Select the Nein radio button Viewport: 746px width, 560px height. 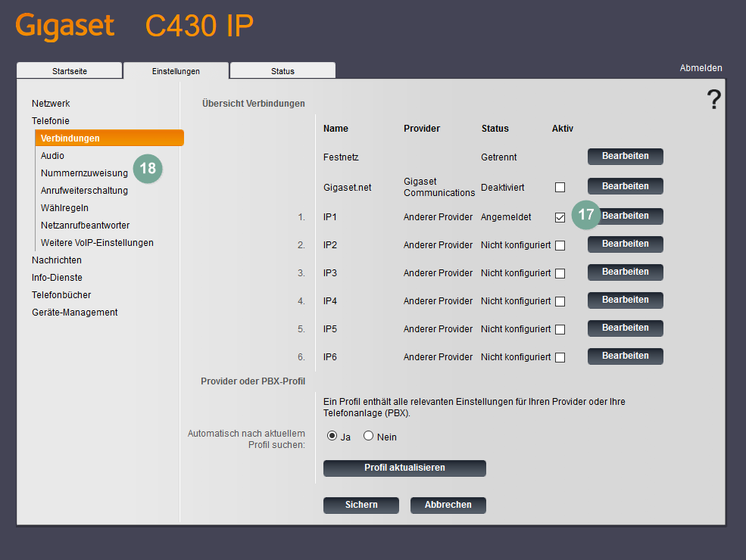tap(368, 436)
